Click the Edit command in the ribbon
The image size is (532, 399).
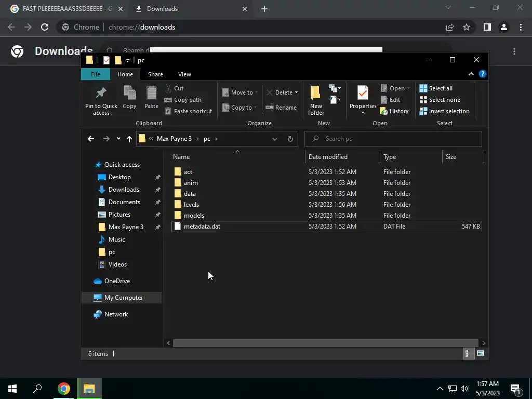[x=391, y=100]
